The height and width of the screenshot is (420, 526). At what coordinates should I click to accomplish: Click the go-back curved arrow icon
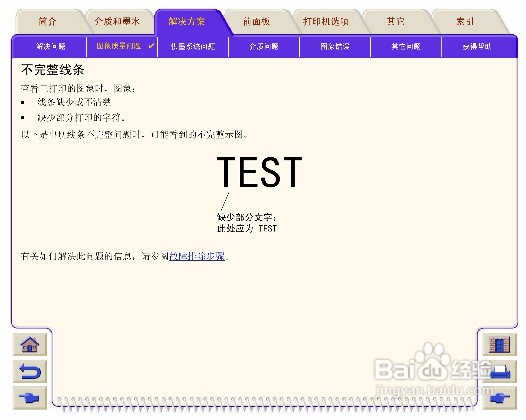click(x=30, y=371)
